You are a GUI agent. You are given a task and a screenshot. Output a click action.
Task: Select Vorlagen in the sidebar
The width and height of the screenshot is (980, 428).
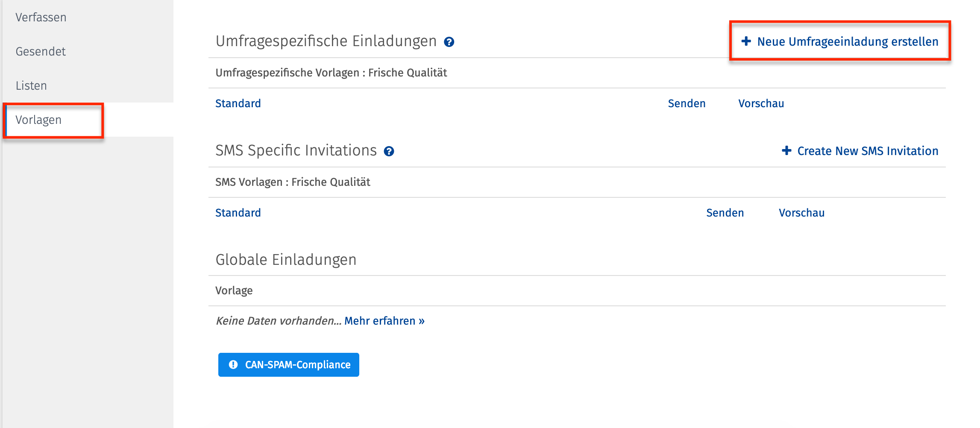click(38, 120)
